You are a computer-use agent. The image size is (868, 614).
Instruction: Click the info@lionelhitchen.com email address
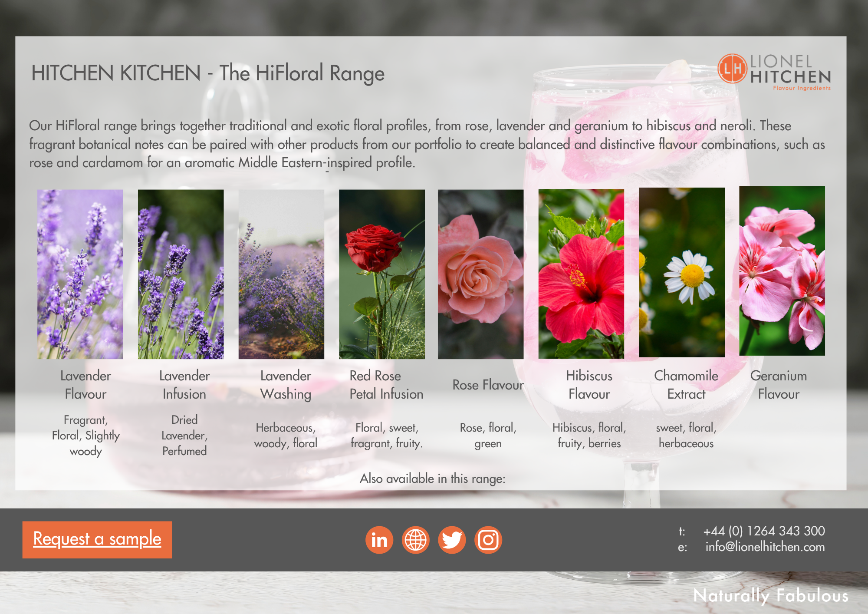pyautogui.click(x=765, y=547)
